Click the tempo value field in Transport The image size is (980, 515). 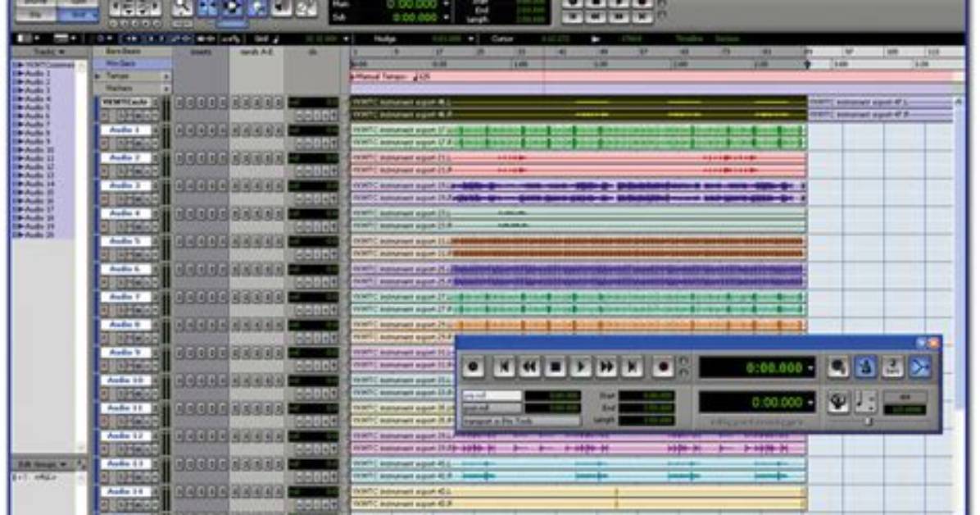pos(905,410)
